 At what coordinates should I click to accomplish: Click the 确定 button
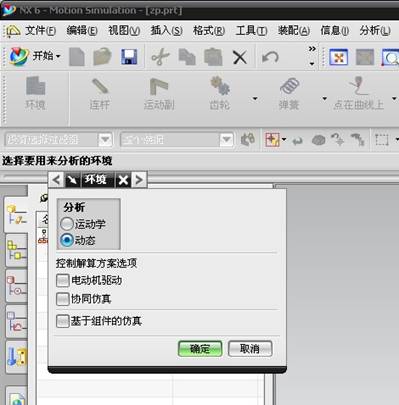200,349
